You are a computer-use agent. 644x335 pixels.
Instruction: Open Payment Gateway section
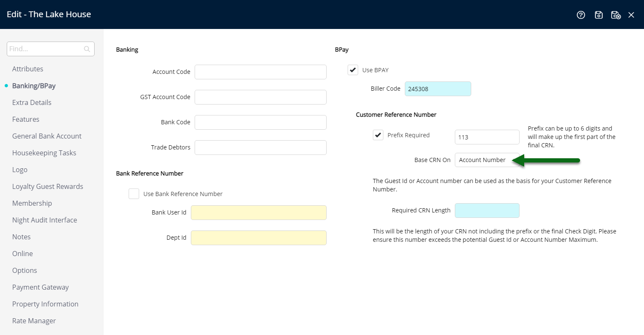point(40,287)
